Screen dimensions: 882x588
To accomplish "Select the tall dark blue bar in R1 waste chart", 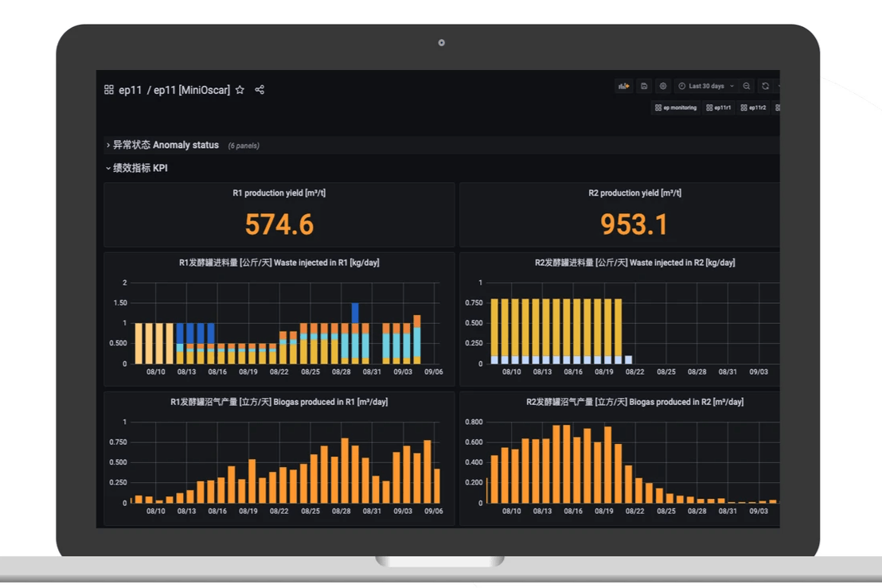I will click(355, 313).
